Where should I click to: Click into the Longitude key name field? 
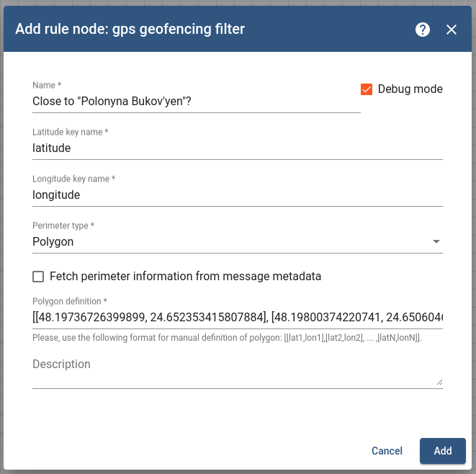point(238,195)
